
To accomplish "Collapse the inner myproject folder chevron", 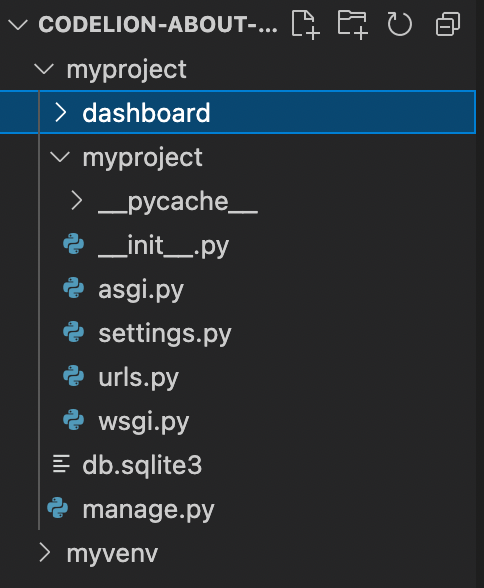I will [60, 157].
